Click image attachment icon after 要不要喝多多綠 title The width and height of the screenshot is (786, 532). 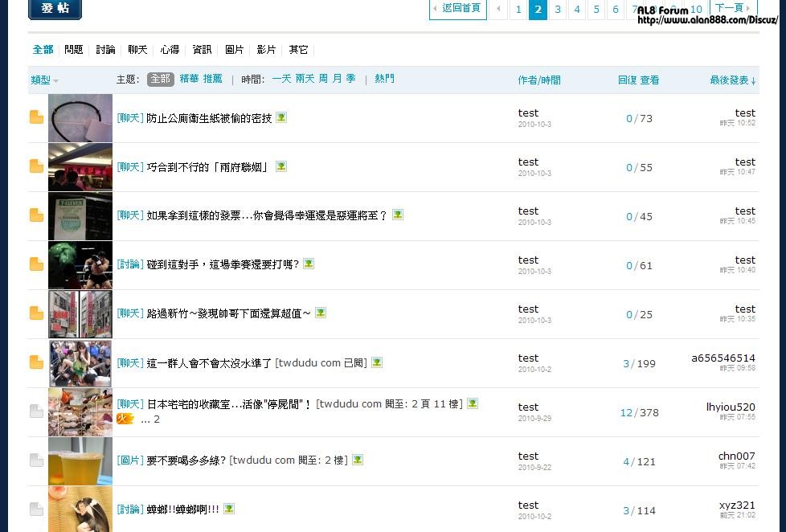point(358,460)
